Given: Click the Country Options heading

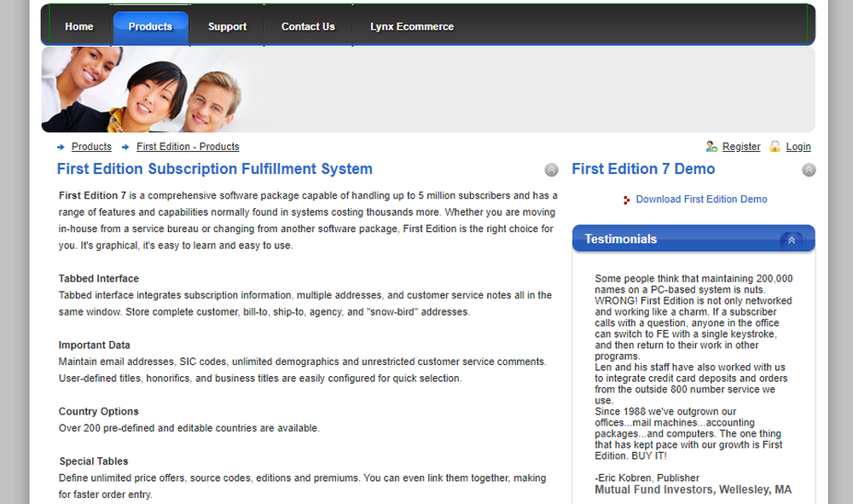Looking at the screenshot, I should 98,412.
